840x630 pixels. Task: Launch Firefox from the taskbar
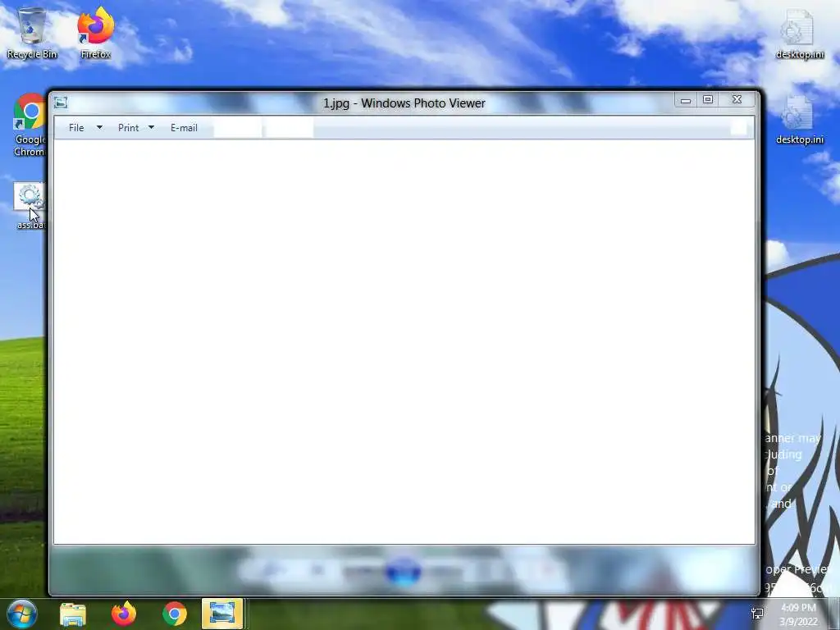[x=124, y=614]
